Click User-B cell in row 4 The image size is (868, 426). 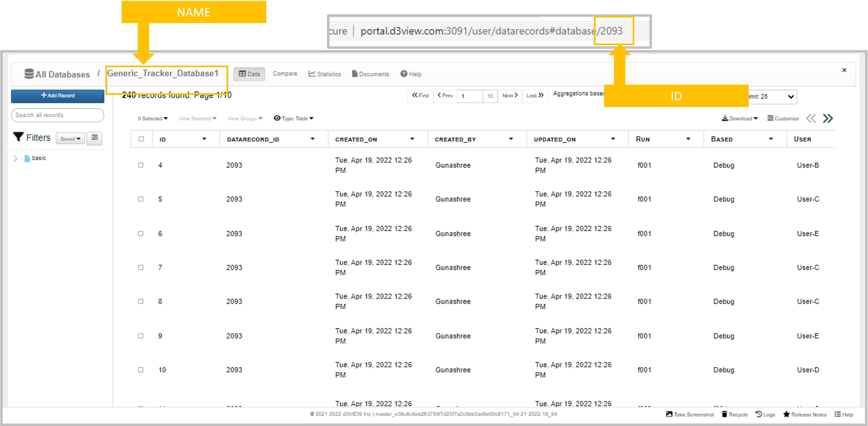coord(808,165)
